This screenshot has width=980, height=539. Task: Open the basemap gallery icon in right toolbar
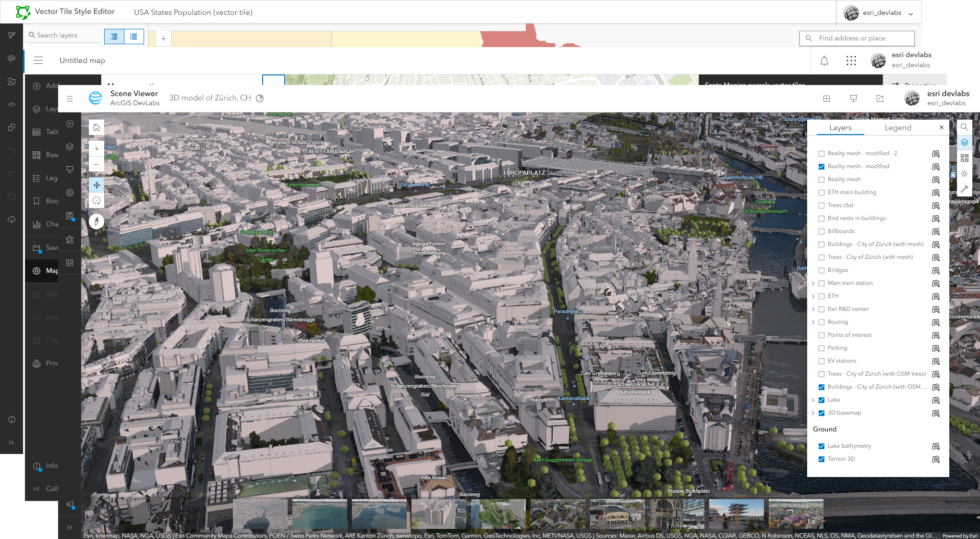click(x=964, y=158)
